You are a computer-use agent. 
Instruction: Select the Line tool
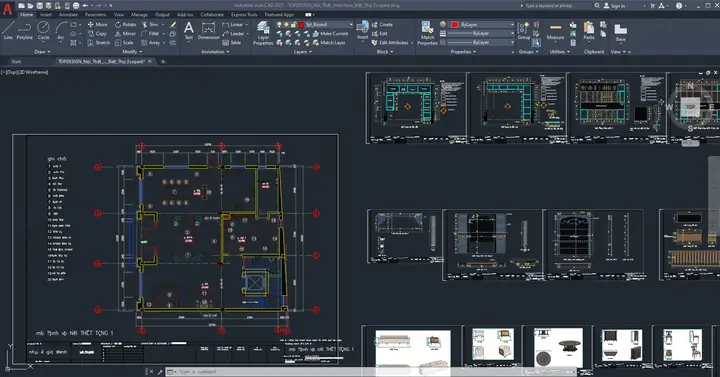click(8, 30)
